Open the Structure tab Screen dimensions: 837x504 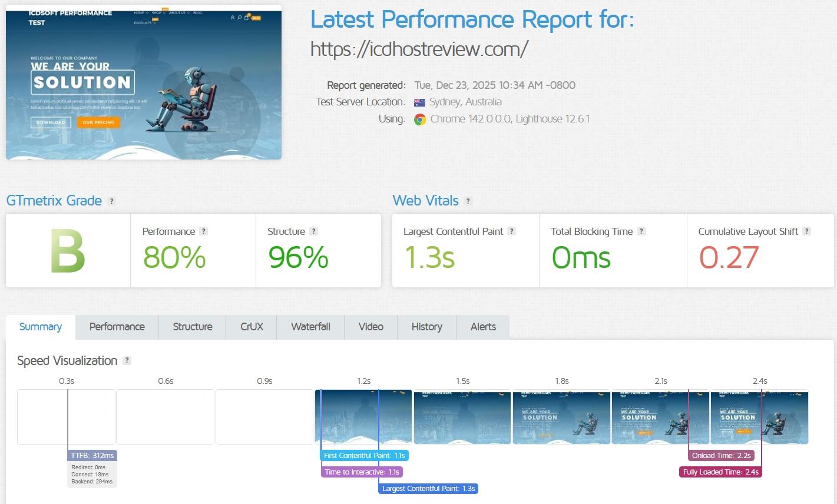click(193, 327)
